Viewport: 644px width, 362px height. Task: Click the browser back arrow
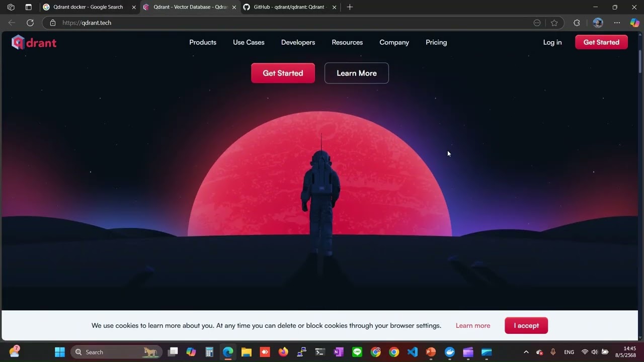tap(12, 23)
